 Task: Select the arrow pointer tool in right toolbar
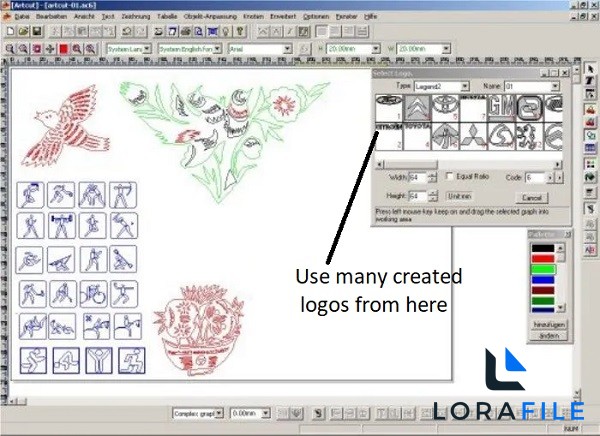(590, 69)
